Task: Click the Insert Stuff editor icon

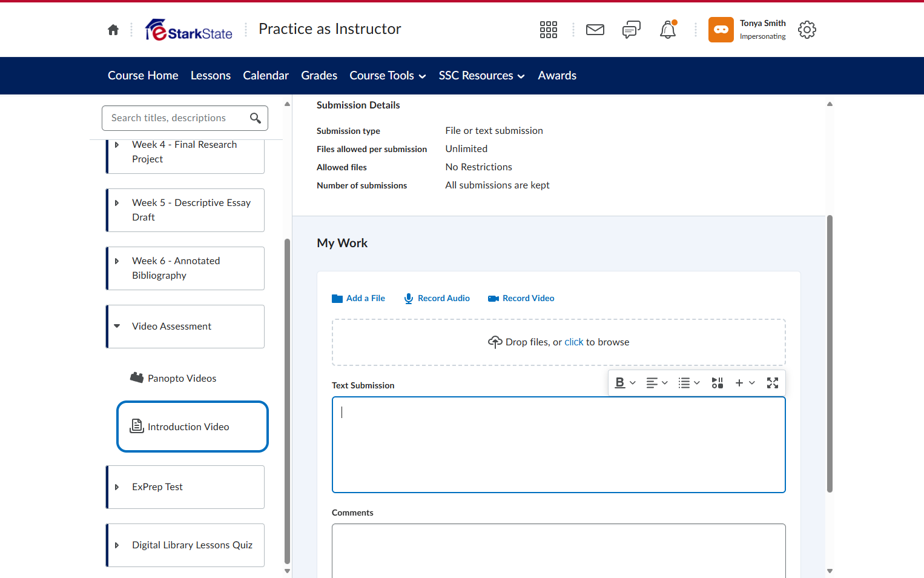Action: pyautogui.click(x=718, y=383)
